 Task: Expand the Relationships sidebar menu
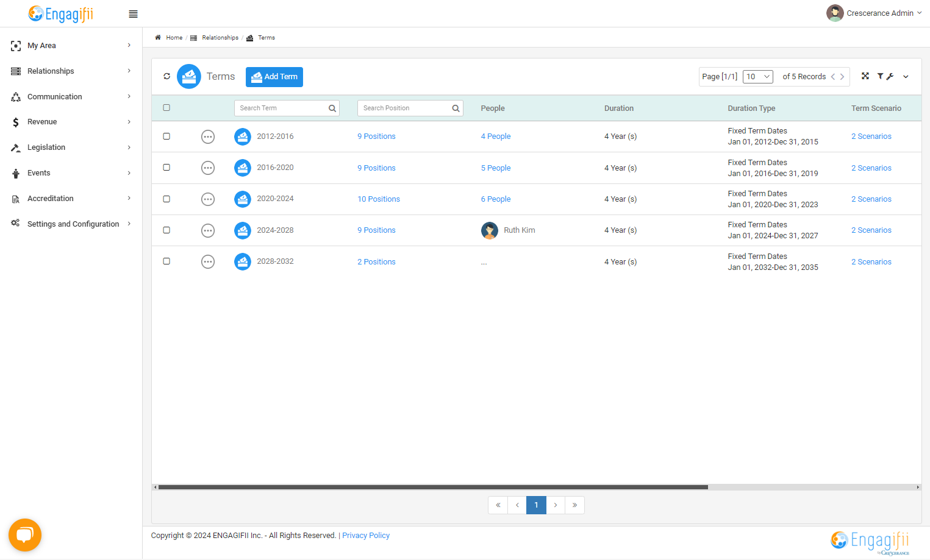(71, 71)
